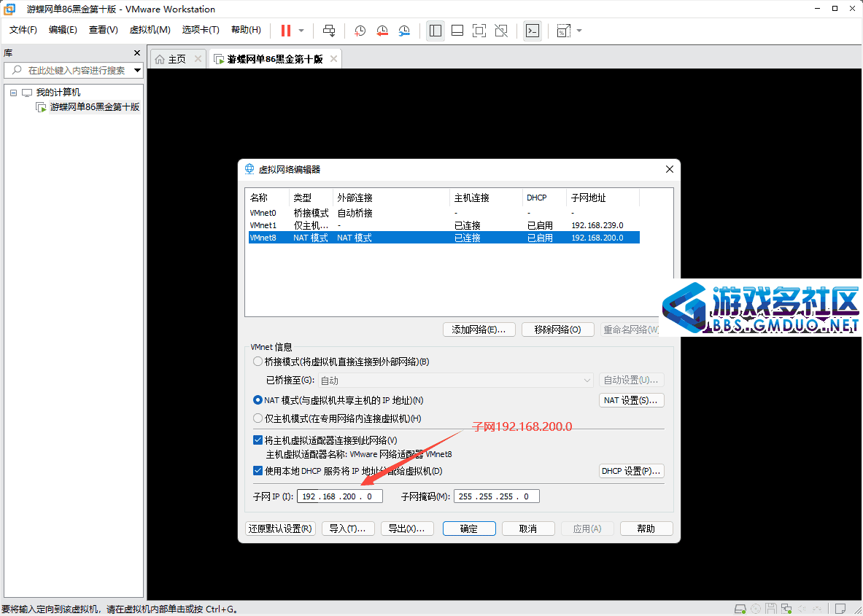Toggle 将主机虚拟适配器连接到此网络 checkbox
863x616 pixels.
point(258,440)
